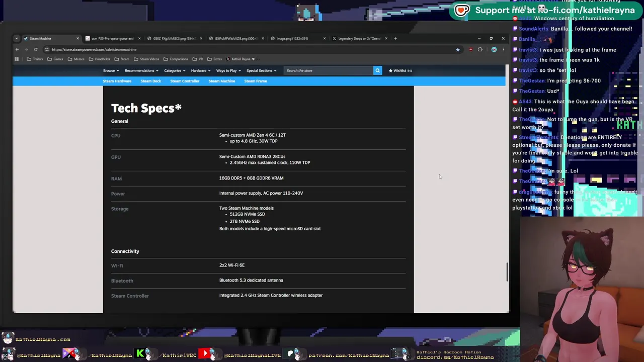Image resolution: width=644 pixels, height=362 pixels.
Task: Expand the Categories dropdown
Action: pos(174,70)
